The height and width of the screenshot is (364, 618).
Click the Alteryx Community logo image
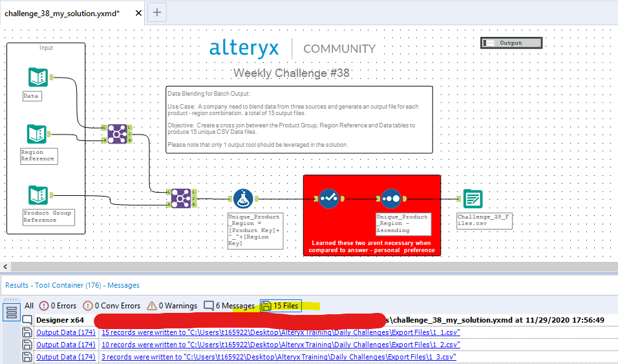tap(292, 48)
